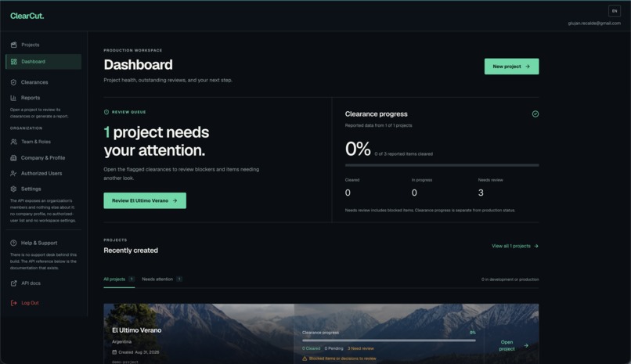Click the calendar icon beside Created date
The image size is (631, 364).
(x=114, y=352)
